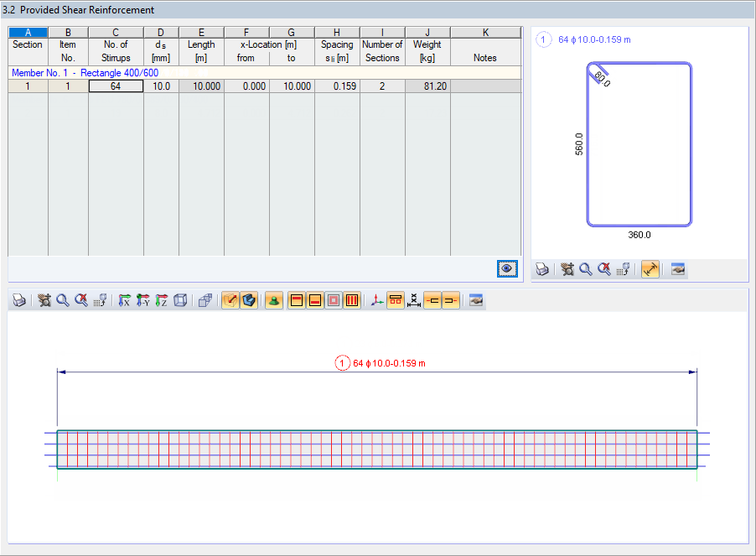Image resolution: width=756 pixels, height=556 pixels.
Task: Select x-Location from cell 0.000
Action: coord(247,86)
